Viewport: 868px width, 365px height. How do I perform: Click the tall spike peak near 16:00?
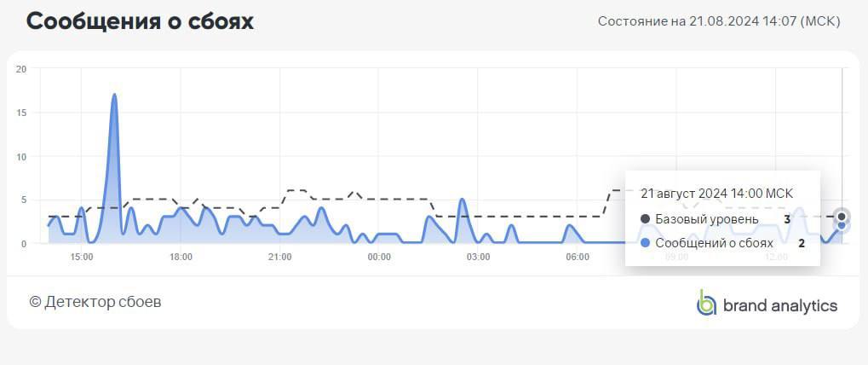tap(114, 96)
